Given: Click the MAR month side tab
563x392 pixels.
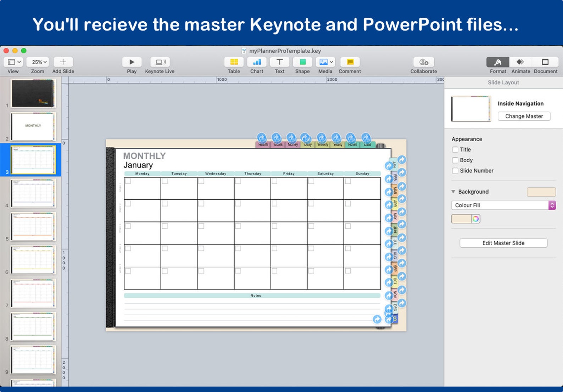Looking at the screenshot, I should (395, 191).
